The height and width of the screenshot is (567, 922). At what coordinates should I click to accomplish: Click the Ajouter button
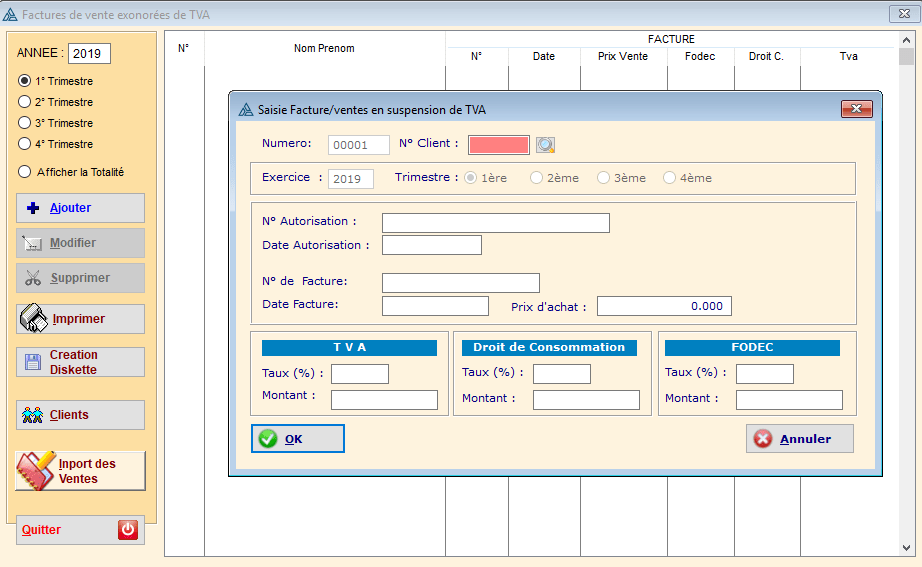81,208
